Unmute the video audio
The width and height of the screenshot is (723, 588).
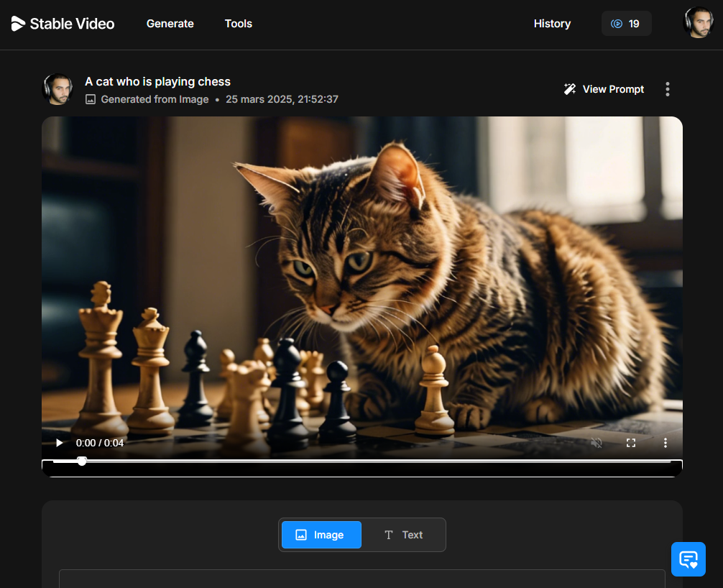point(597,443)
